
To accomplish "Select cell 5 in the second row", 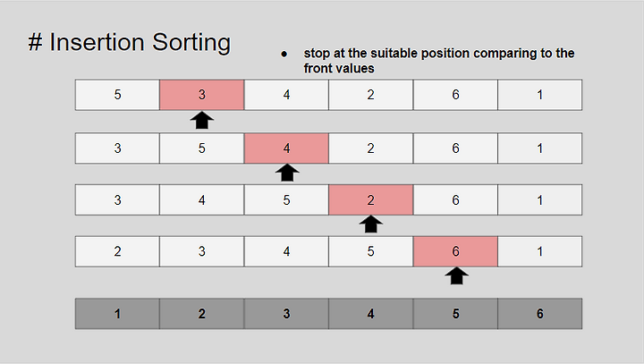I will pyautogui.click(x=201, y=148).
